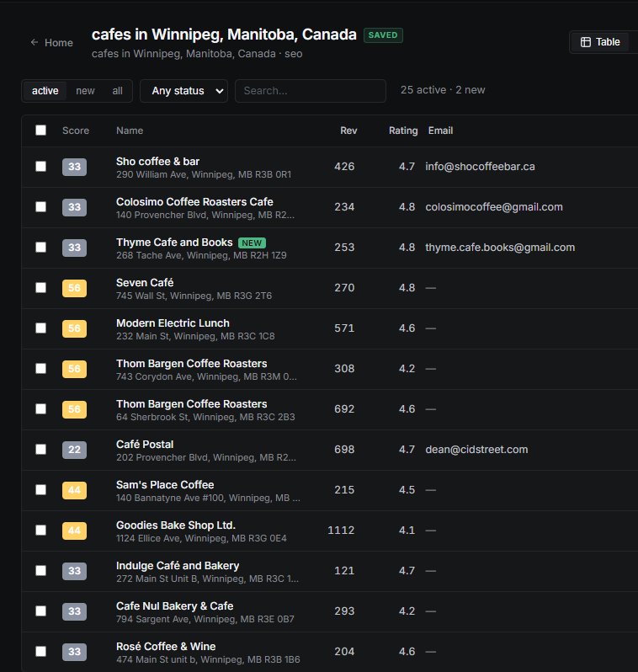Check the Rosé Coffee & Wine box

40,652
